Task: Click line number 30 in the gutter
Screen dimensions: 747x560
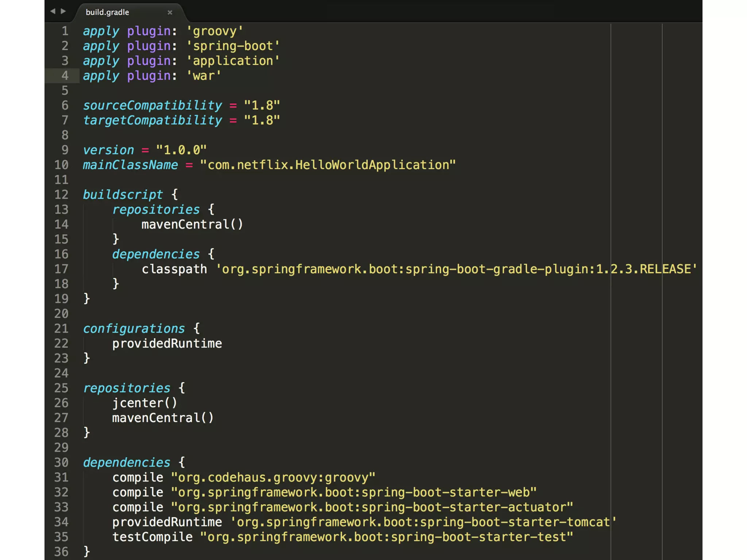Action: [x=61, y=463]
